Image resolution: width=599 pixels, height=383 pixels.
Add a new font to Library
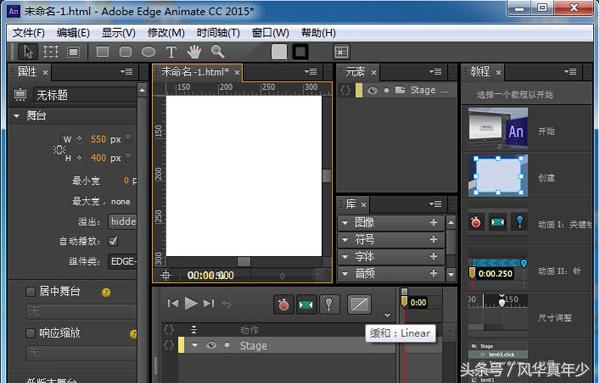(x=434, y=256)
